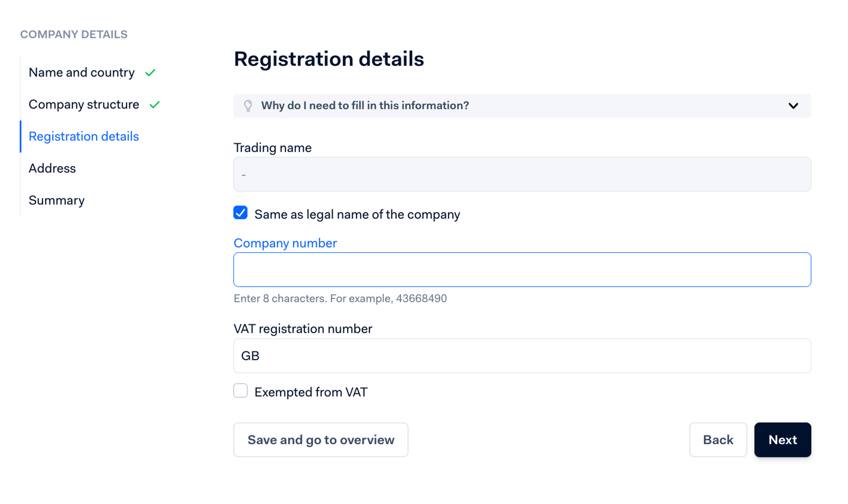Click the 'Exempted from VAT' label text

click(311, 392)
